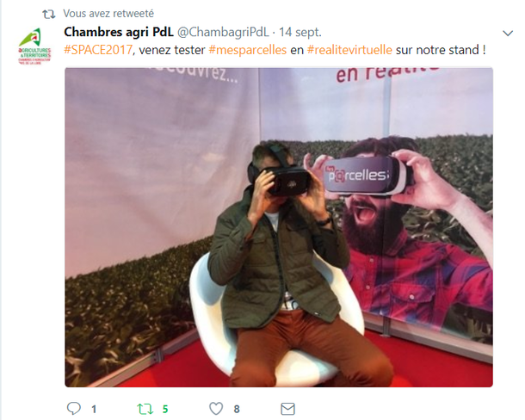
Task: Open hashtag #mesparcelles
Action: pyautogui.click(x=247, y=50)
